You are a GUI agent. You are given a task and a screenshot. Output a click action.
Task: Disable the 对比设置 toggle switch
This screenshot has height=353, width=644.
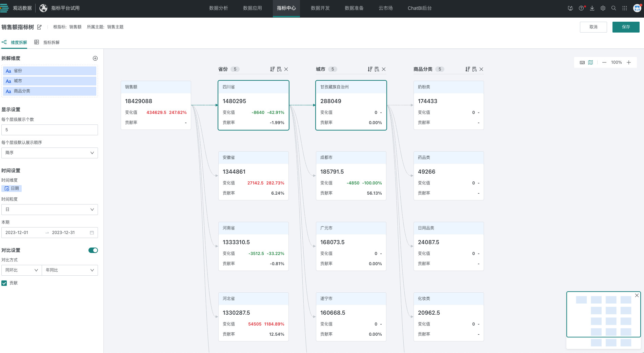93,250
